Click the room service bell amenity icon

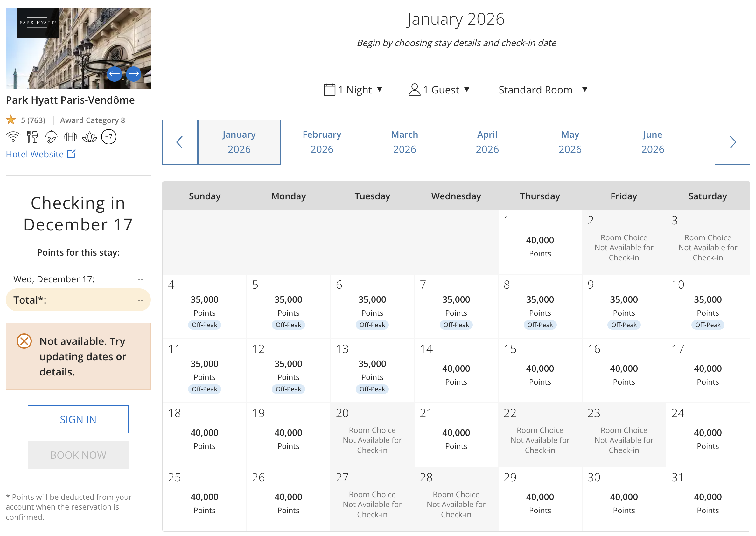click(51, 137)
